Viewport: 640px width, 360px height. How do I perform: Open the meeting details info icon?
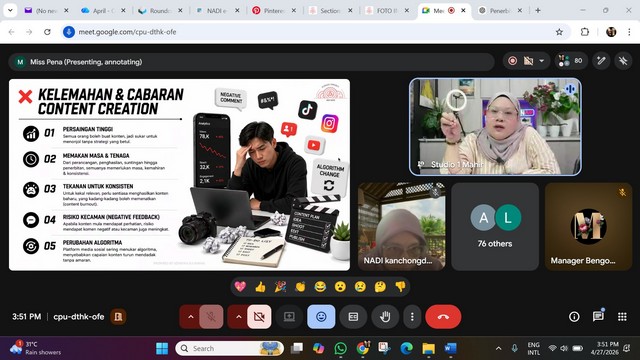tap(574, 317)
